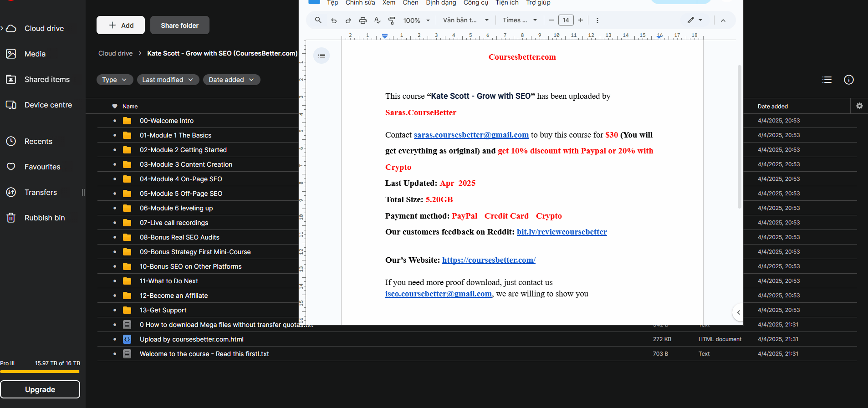Click the undo arrow icon
Screen dimensions: 868x408
click(x=334, y=20)
